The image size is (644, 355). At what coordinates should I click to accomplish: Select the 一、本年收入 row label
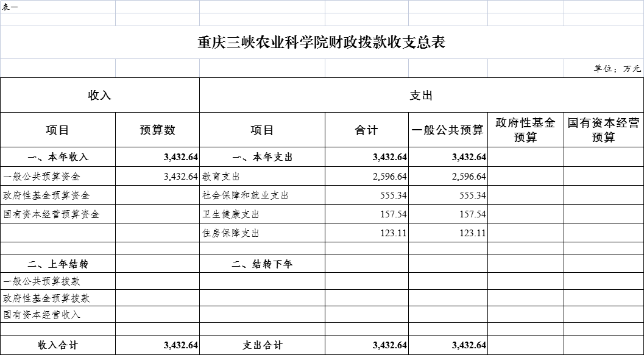click(x=58, y=157)
